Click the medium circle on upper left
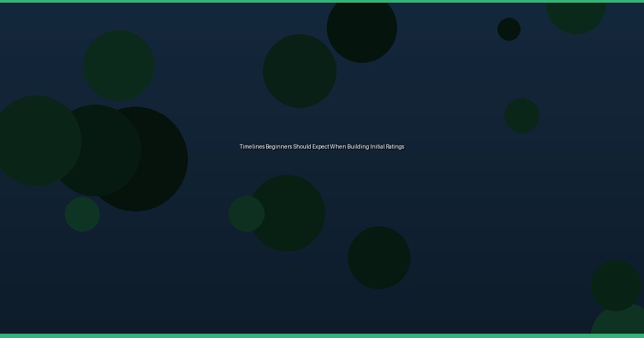This screenshot has height=338, width=644. (118, 64)
